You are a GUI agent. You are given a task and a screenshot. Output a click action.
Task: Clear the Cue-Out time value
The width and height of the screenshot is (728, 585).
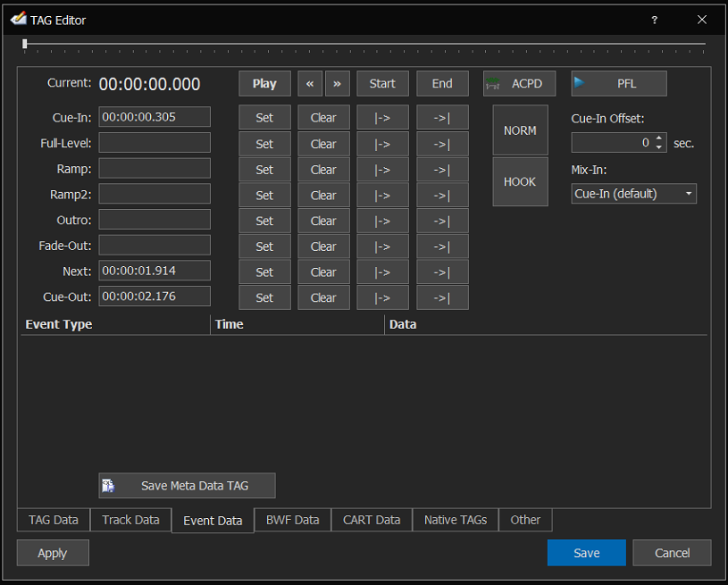point(323,297)
